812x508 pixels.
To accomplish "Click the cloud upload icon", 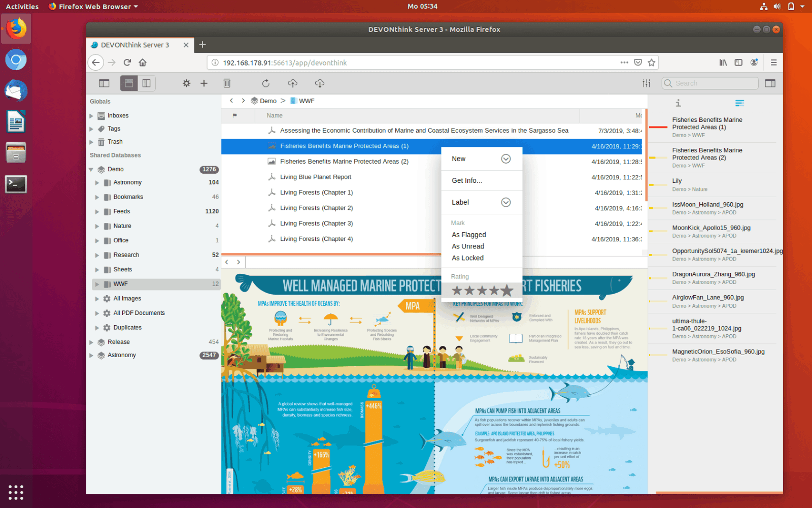I will point(292,83).
